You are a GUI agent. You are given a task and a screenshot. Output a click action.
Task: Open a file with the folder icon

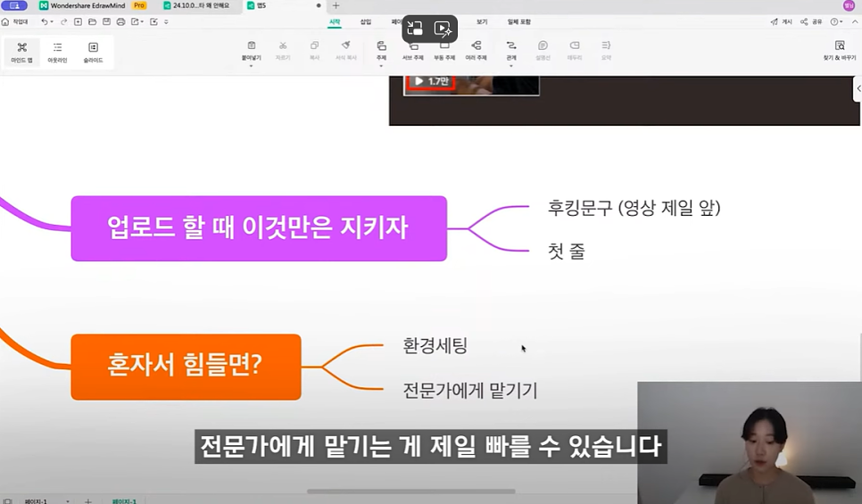[x=93, y=21]
